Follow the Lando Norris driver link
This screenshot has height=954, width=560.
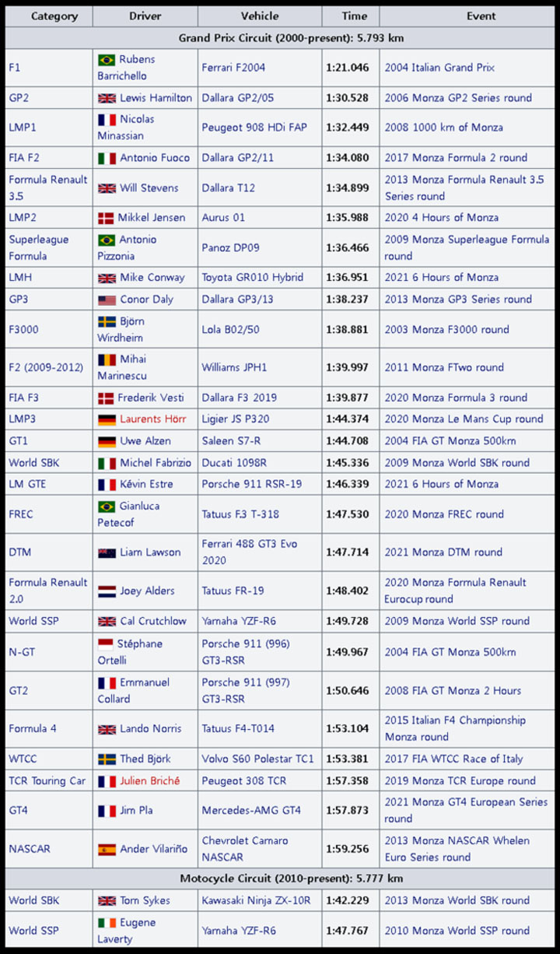coord(151,729)
